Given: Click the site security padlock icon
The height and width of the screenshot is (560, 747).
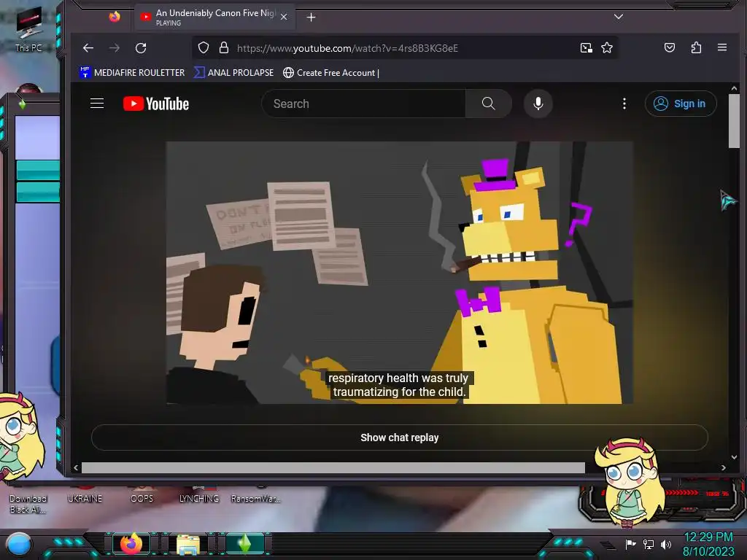Looking at the screenshot, I should click(223, 47).
